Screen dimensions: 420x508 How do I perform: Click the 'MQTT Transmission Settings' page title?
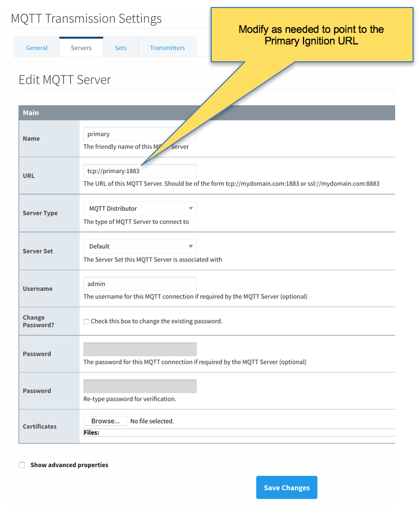click(86, 18)
